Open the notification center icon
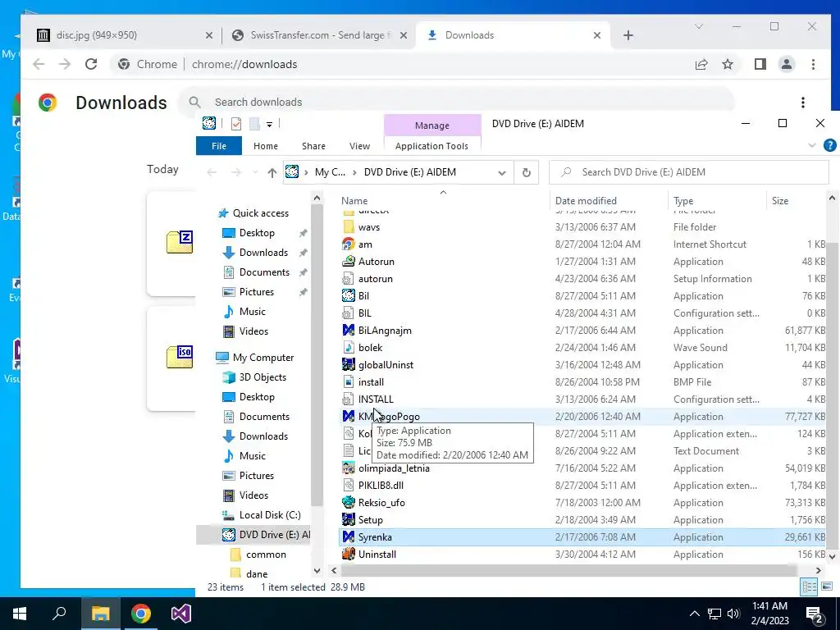Viewport: 840px width, 630px height. click(x=815, y=614)
